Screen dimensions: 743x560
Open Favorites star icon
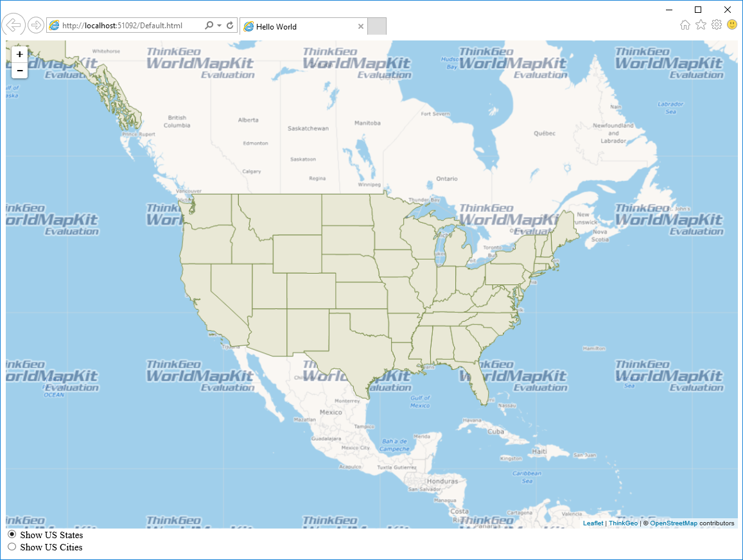pos(701,24)
